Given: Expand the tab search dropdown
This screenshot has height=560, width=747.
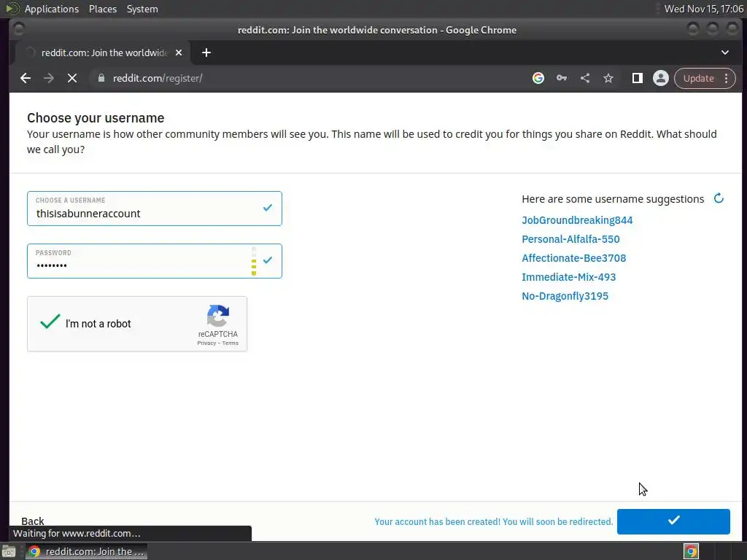Looking at the screenshot, I should coord(725,52).
